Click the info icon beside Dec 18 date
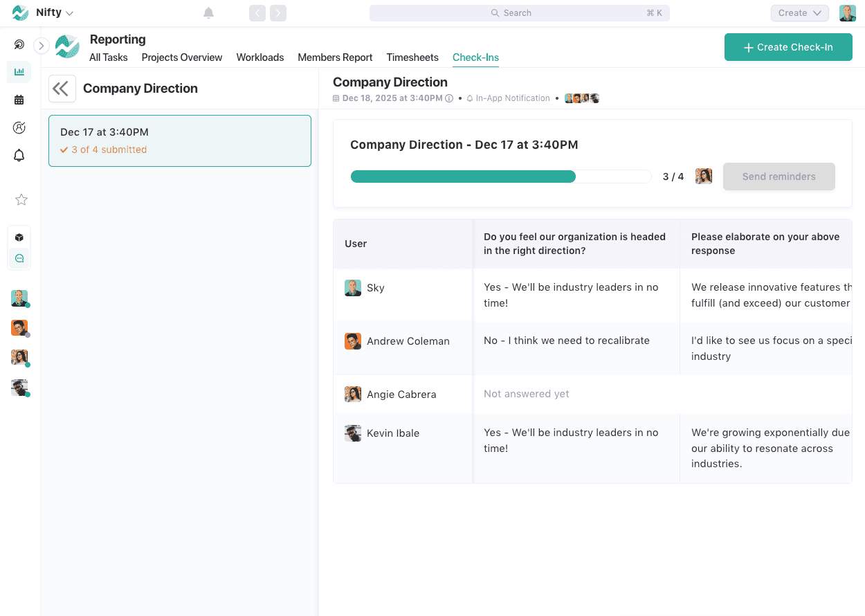The height and width of the screenshot is (616, 865). tap(450, 98)
